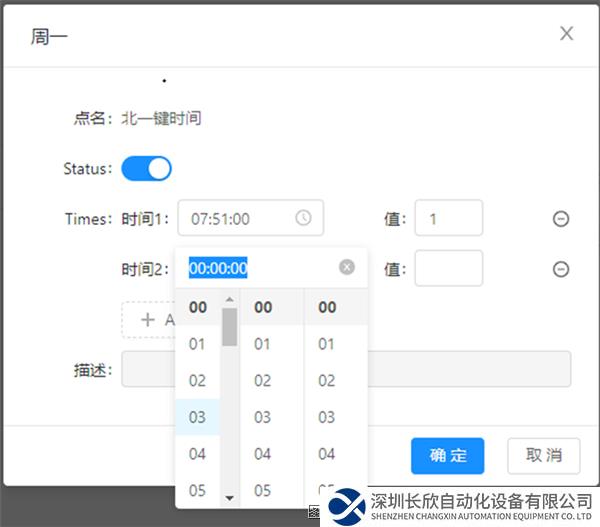This screenshot has width=600, height=527.
Task: Close the 周一 dialog with X
Action: pos(566,34)
